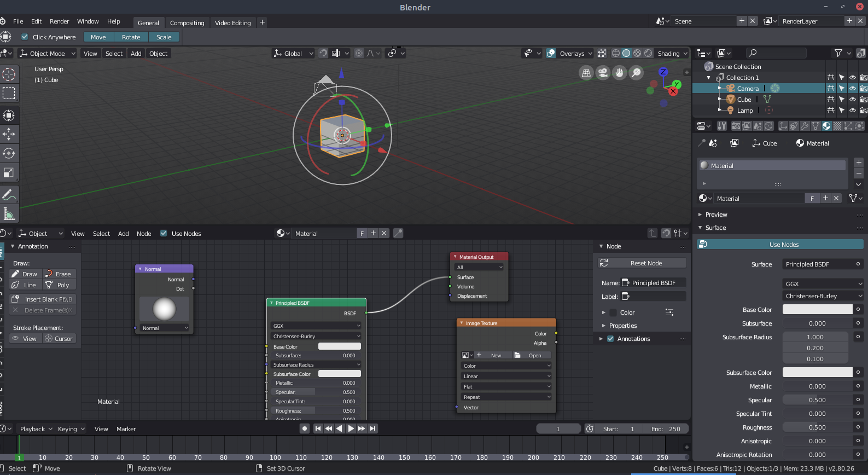Hide the Cube object in outliner
868x475 pixels.
coord(852,100)
